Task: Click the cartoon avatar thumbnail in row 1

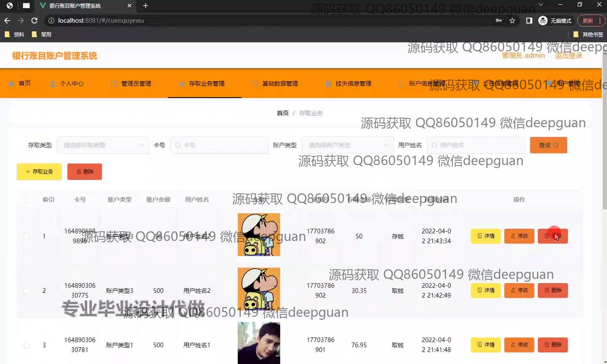Action: (x=259, y=235)
